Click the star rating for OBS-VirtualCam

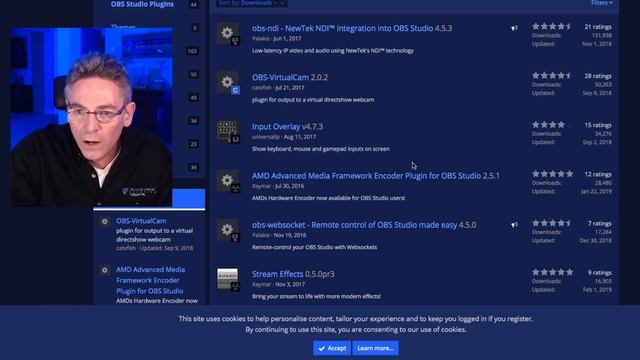point(552,76)
